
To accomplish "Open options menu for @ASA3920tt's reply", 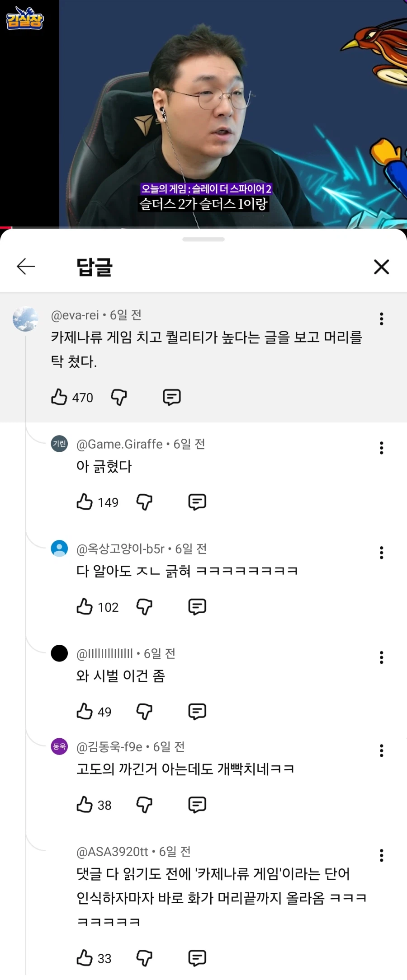I will pyautogui.click(x=381, y=855).
